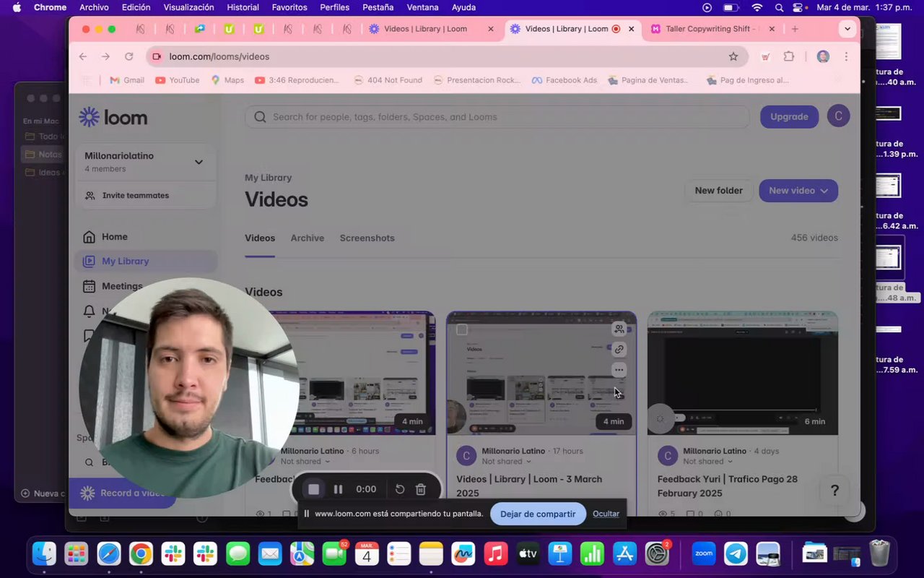924x578 pixels.
Task: Open the YouTube bookmark
Action: [178, 80]
